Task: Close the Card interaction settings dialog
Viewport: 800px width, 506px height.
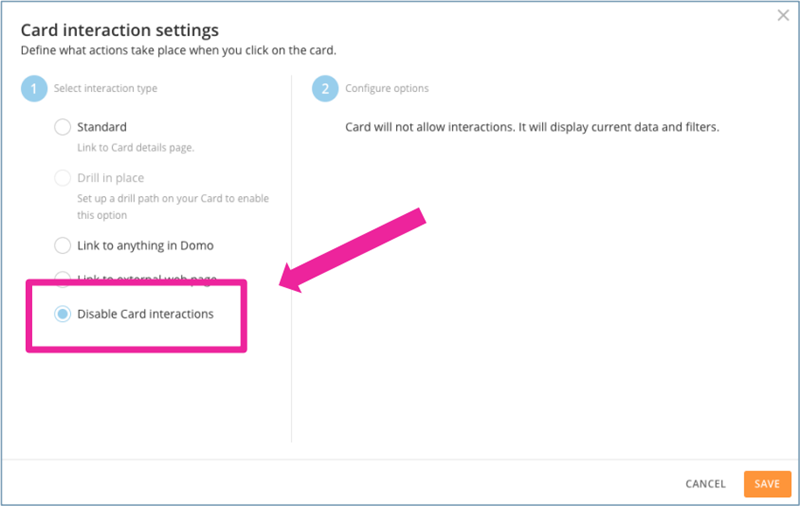Action: [782, 15]
